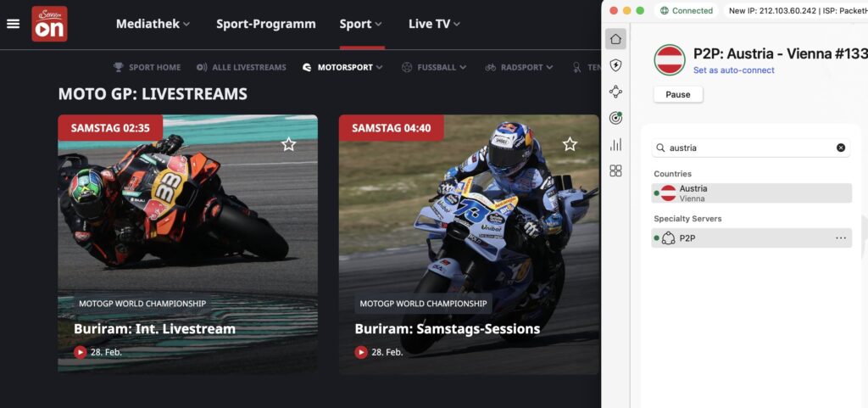Expand the Live TV dropdown

[434, 24]
